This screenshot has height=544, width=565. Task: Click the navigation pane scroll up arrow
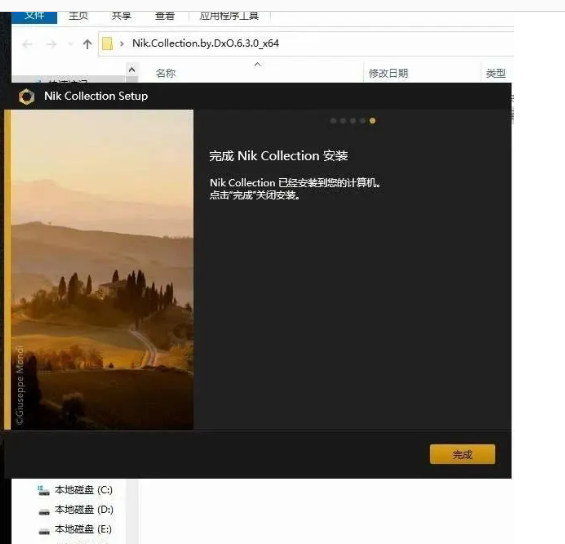(x=132, y=70)
